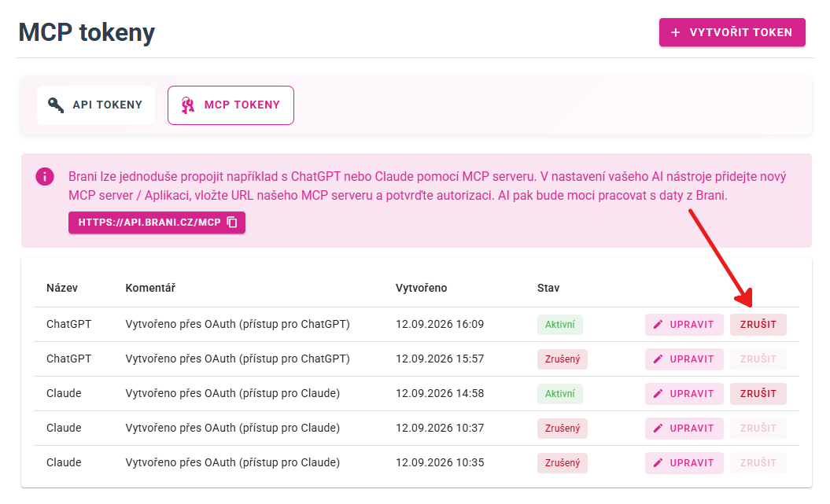
Task: Click the Aktivní status of the 16:09 token
Action: pyautogui.click(x=560, y=325)
